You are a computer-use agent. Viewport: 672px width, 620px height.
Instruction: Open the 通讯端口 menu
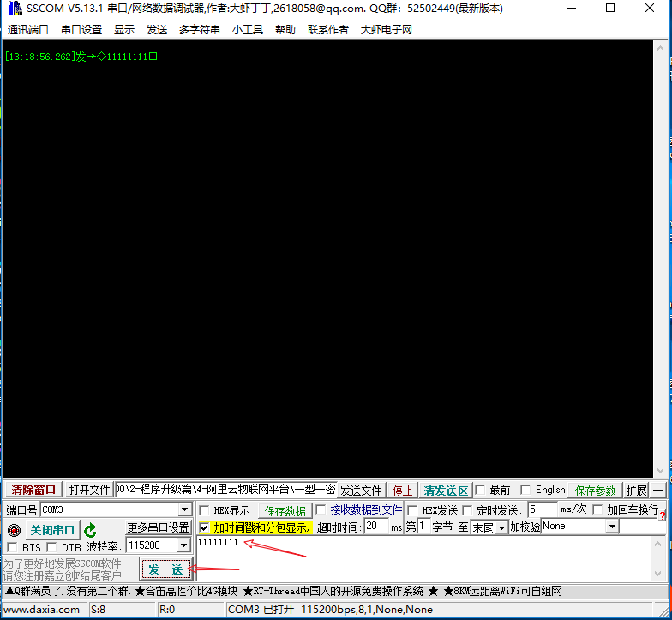27,29
